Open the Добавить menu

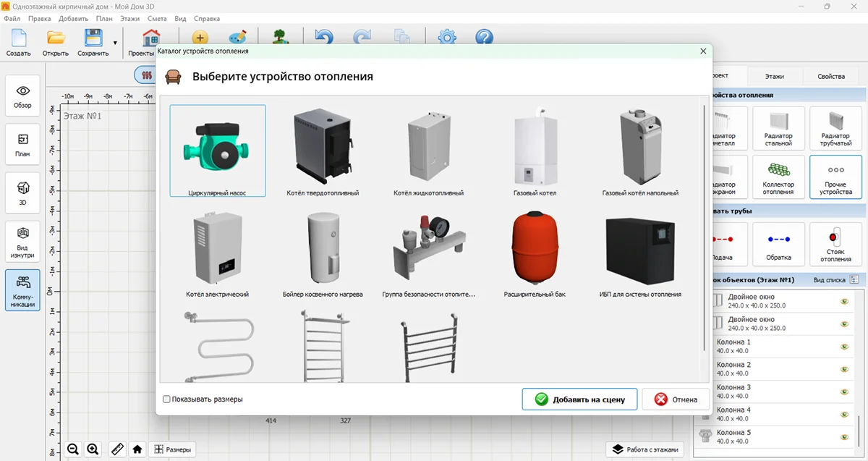(74, 18)
